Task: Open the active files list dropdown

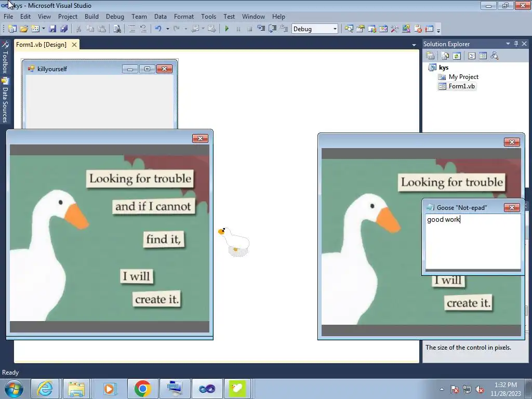Action: (414, 45)
